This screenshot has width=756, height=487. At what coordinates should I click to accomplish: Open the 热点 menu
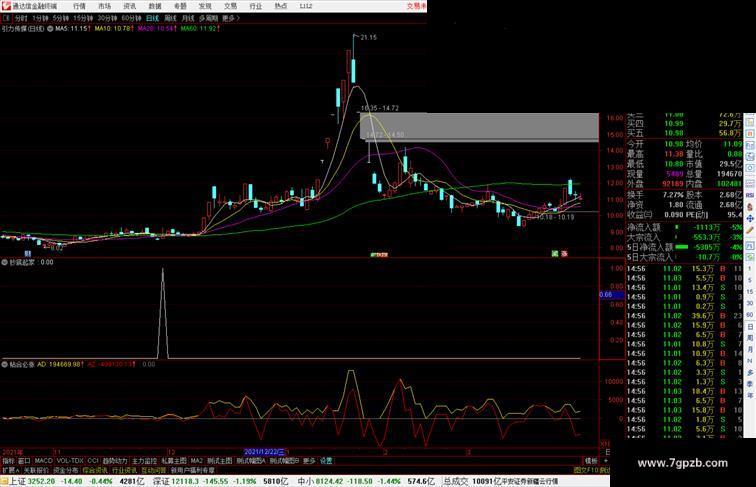pos(280,6)
